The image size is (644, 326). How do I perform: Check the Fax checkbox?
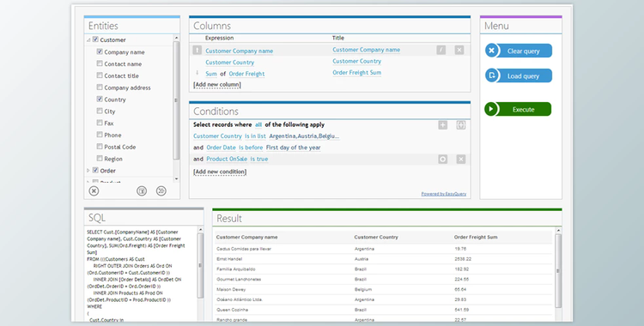tap(100, 123)
